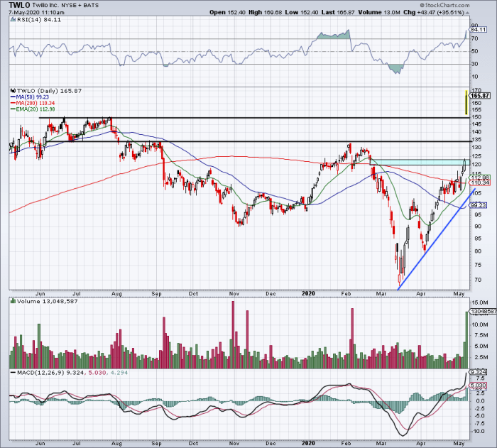Click the blue uptrend line from March low
Image resolution: width=497 pixels, height=448 pixels.
point(437,239)
